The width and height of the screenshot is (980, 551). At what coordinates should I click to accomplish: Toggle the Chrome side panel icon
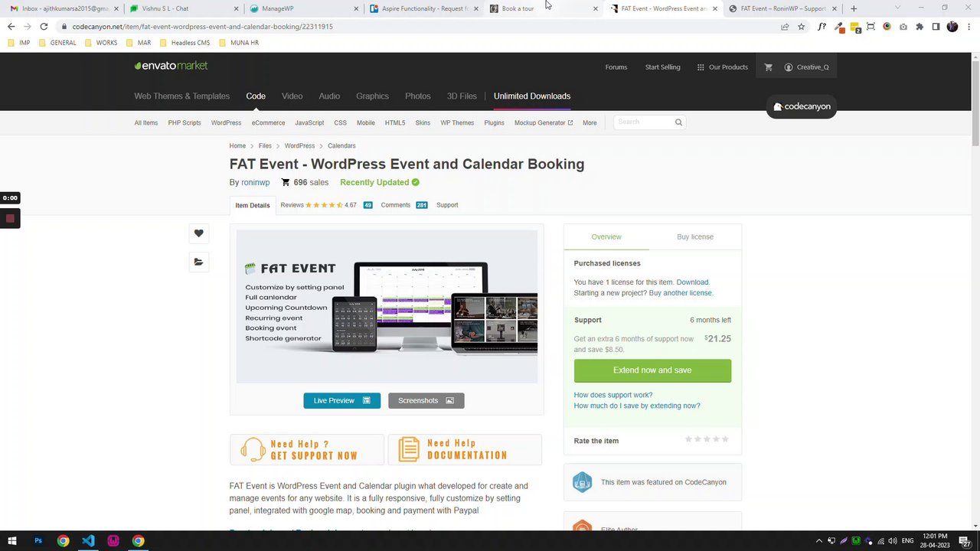coord(936,26)
